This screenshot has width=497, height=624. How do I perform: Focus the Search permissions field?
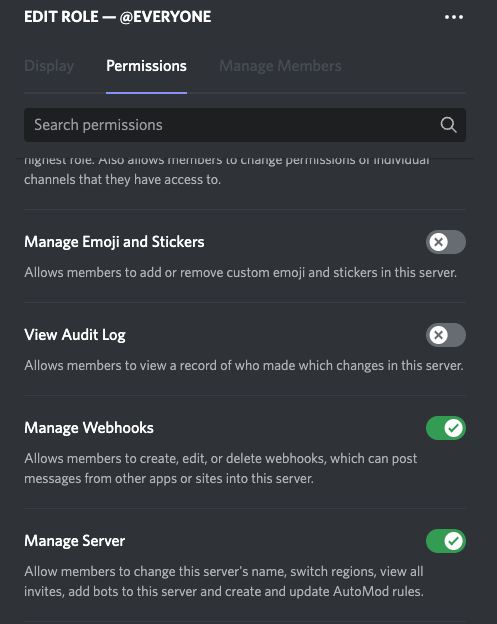pos(245,125)
